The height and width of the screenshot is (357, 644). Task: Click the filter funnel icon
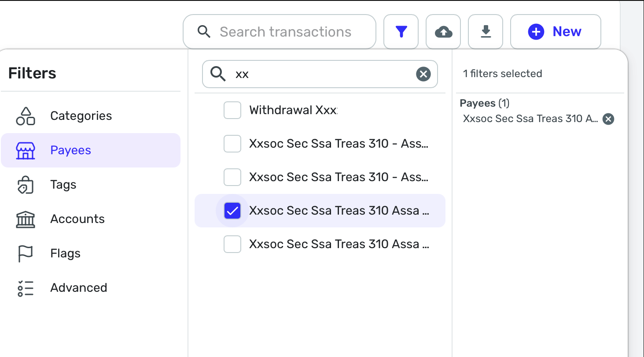pyautogui.click(x=401, y=32)
